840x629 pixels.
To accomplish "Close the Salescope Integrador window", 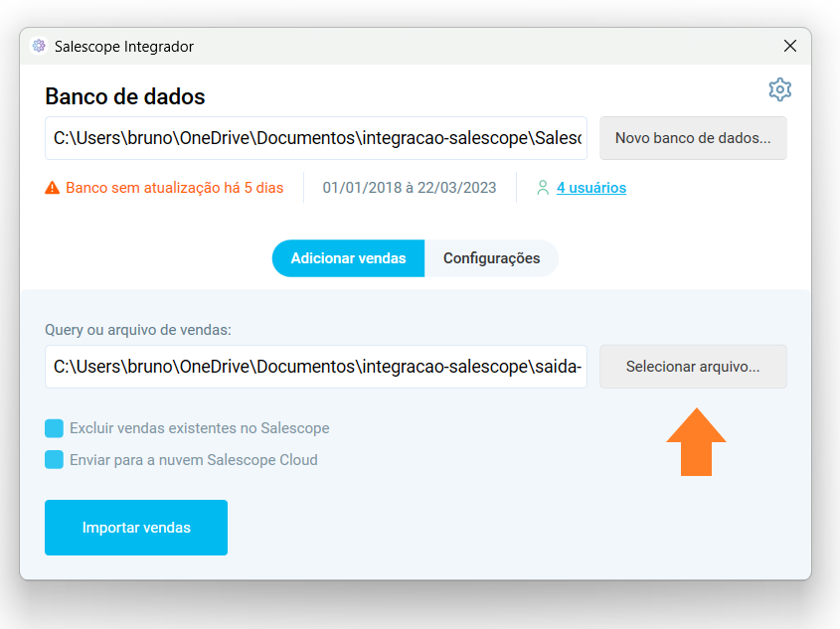I will click(x=789, y=46).
